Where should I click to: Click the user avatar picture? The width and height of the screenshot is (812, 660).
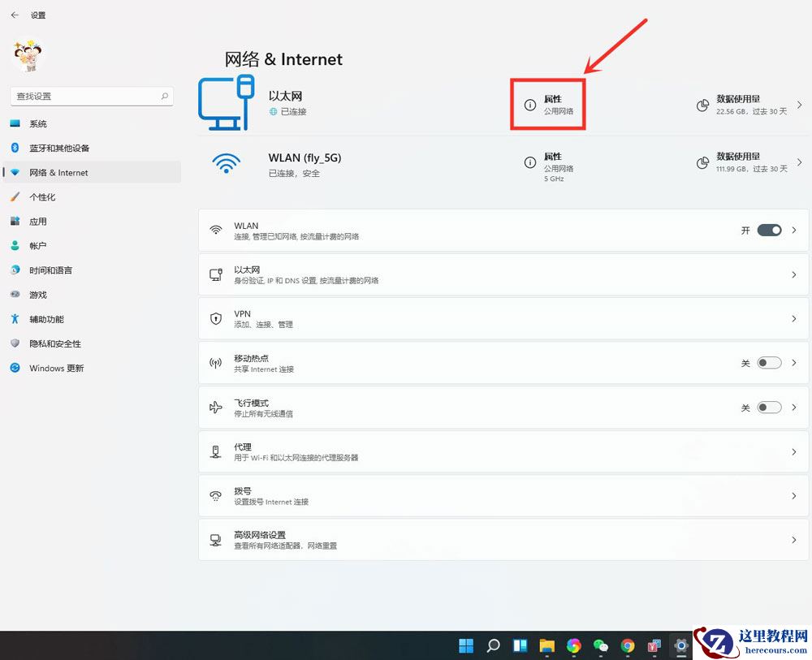(x=27, y=55)
